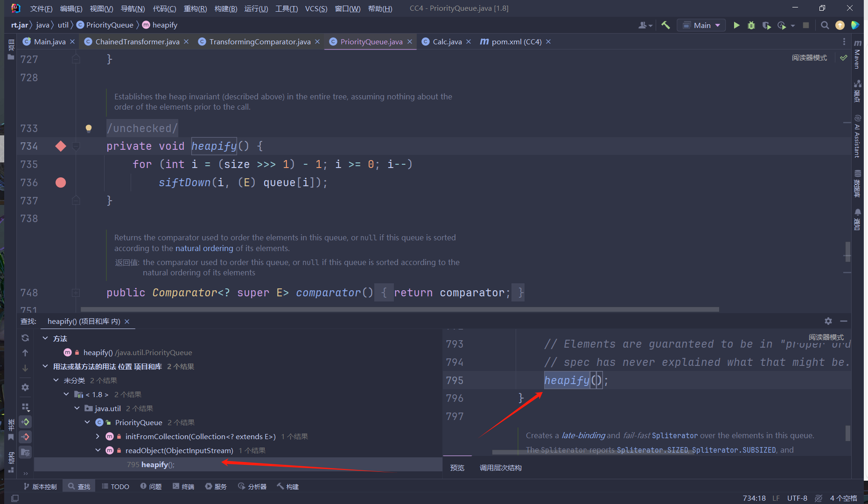Minimize the find tool window
The image size is (868, 504).
pos(844,321)
